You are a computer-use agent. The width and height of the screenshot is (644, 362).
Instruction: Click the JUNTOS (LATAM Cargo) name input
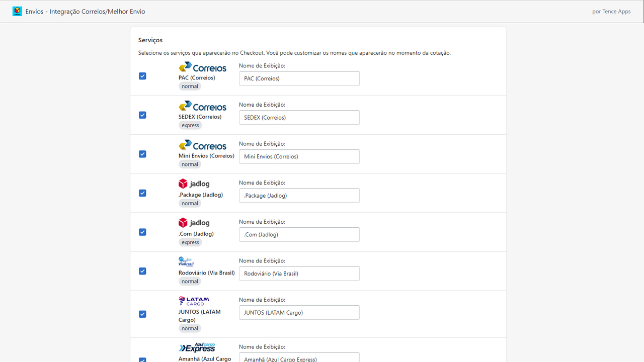click(299, 312)
